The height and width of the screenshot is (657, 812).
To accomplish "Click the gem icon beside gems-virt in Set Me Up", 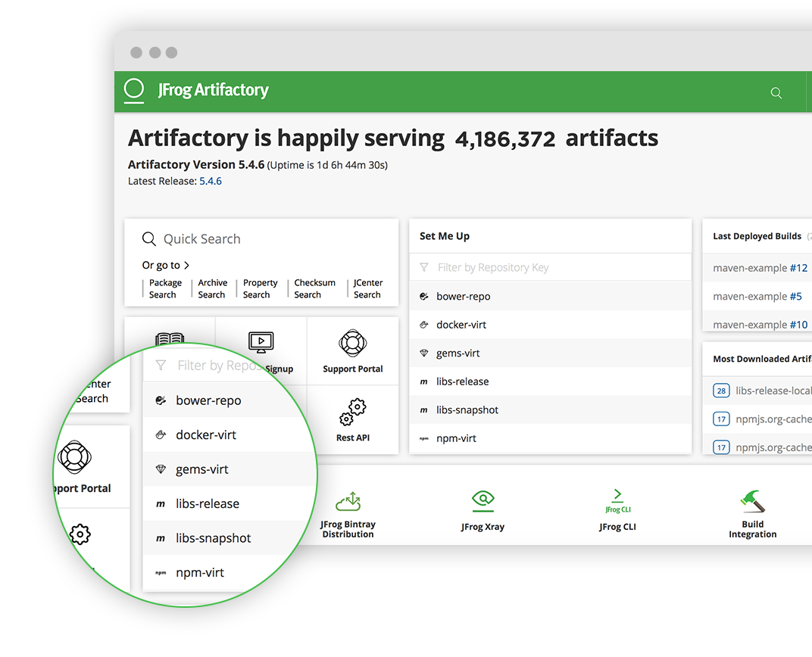I will (x=424, y=353).
